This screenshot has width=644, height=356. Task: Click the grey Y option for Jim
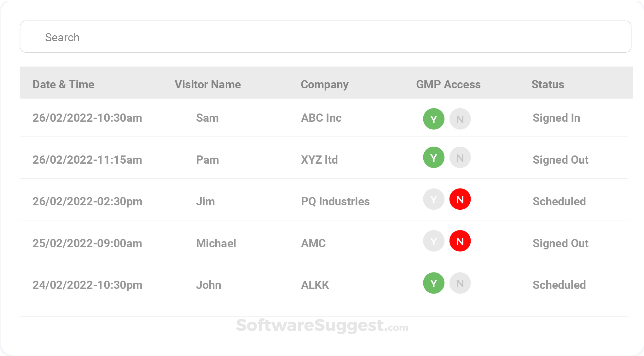[433, 199]
